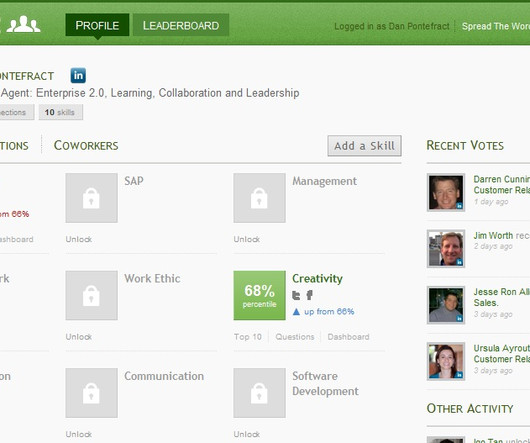This screenshot has height=443, width=530.
Task: Click the Work Ethic skill title
Action: (x=152, y=279)
